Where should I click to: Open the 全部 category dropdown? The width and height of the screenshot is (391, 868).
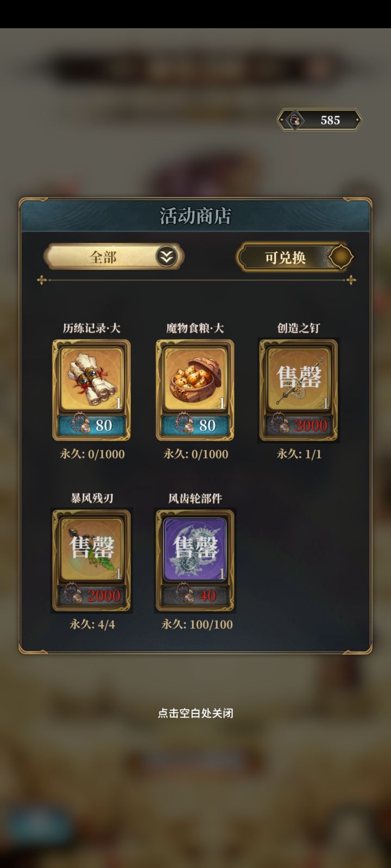(113, 257)
